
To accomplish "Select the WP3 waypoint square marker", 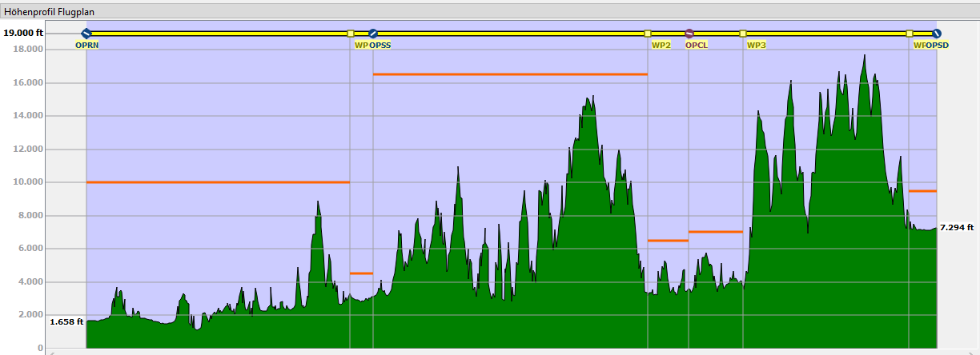I will (743, 33).
